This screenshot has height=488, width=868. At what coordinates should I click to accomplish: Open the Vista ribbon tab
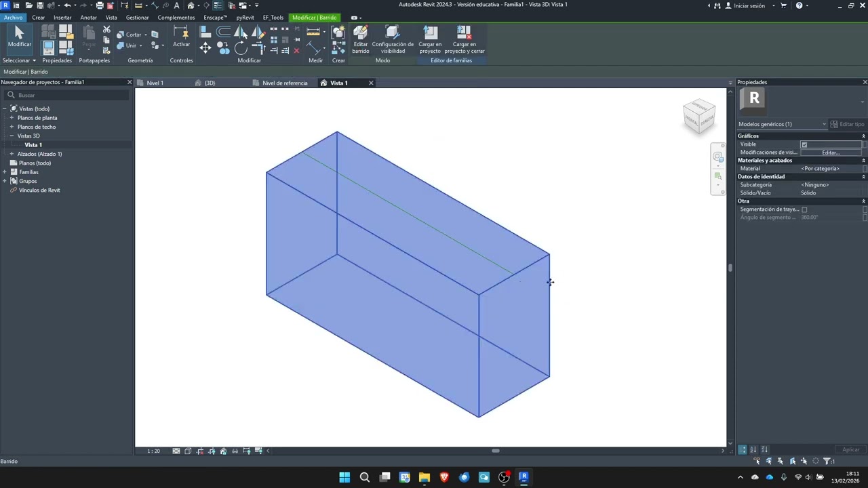[x=111, y=18]
